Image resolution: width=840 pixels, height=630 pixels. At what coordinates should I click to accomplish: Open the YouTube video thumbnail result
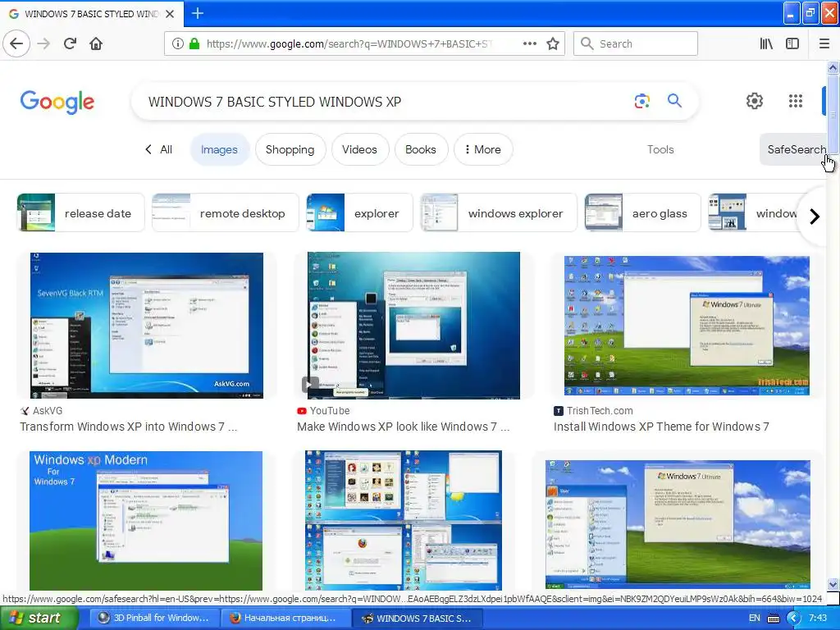413,325
